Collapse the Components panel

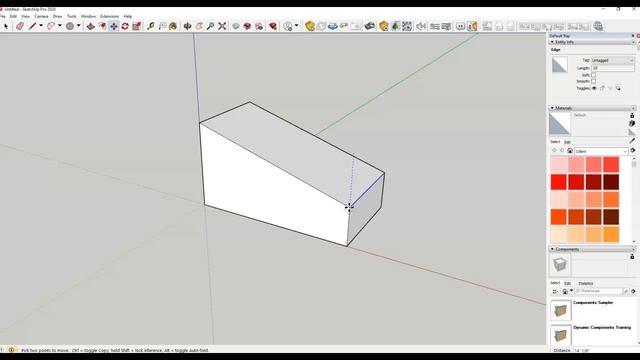(552, 249)
